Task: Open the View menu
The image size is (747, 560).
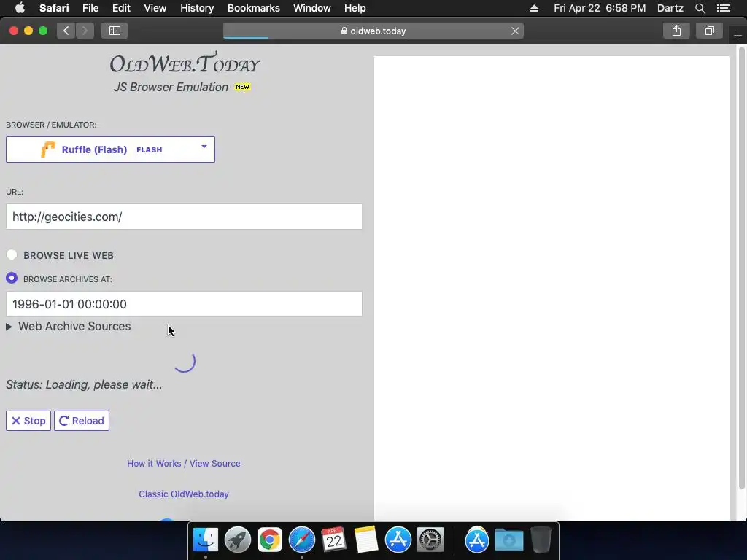Action: pyautogui.click(x=155, y=8)
